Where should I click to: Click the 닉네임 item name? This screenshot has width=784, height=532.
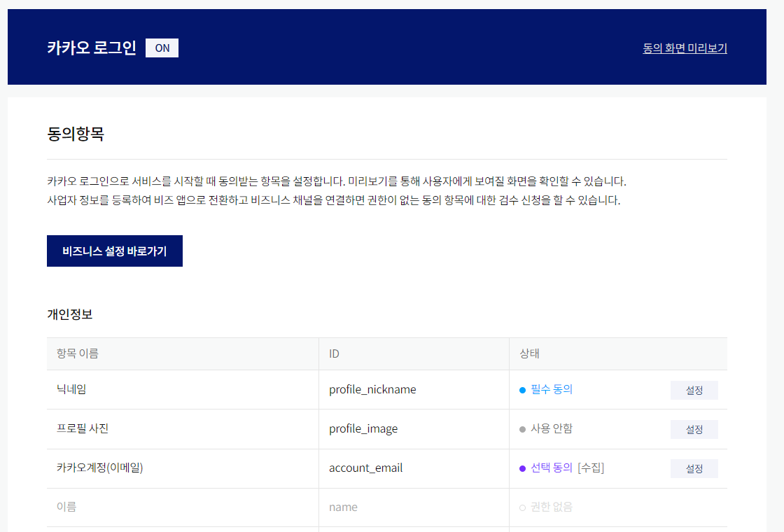click(71, 389)
